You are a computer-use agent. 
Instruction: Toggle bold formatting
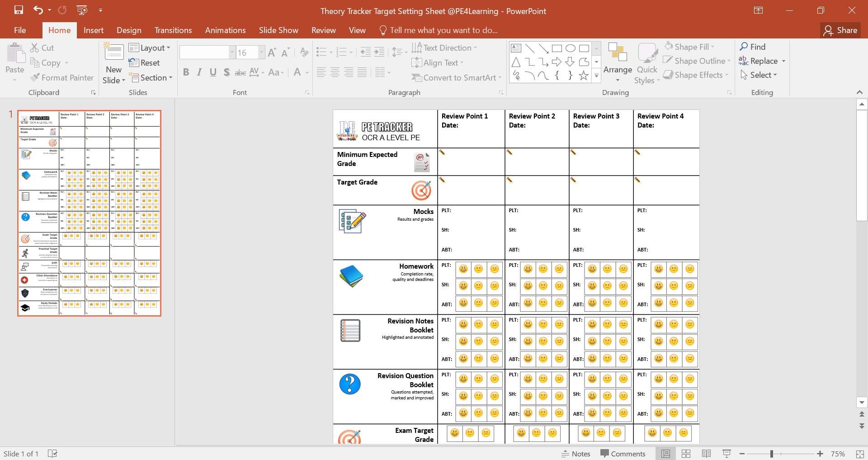click(186, 71)
